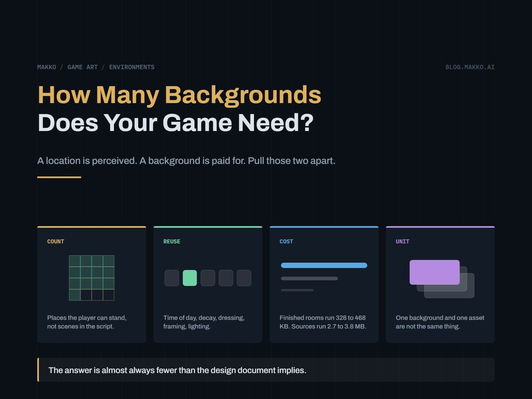
Task: Click the blue bar in COST card
Action: [x=324, y=266]
